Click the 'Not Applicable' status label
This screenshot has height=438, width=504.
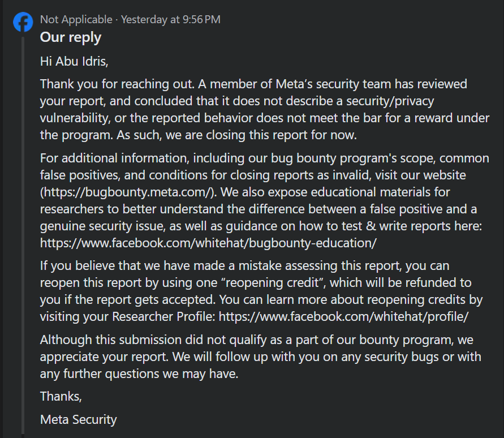tap(76, 20)
